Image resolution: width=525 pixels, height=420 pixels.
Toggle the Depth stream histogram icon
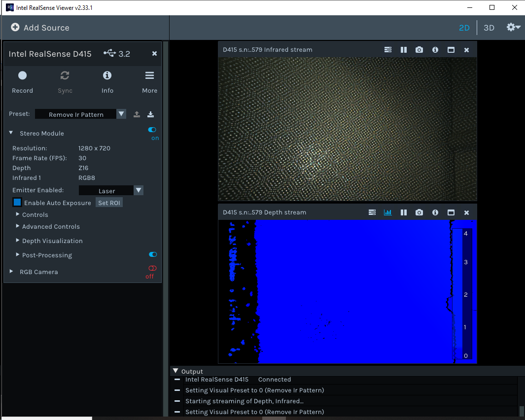pos(388,212)
